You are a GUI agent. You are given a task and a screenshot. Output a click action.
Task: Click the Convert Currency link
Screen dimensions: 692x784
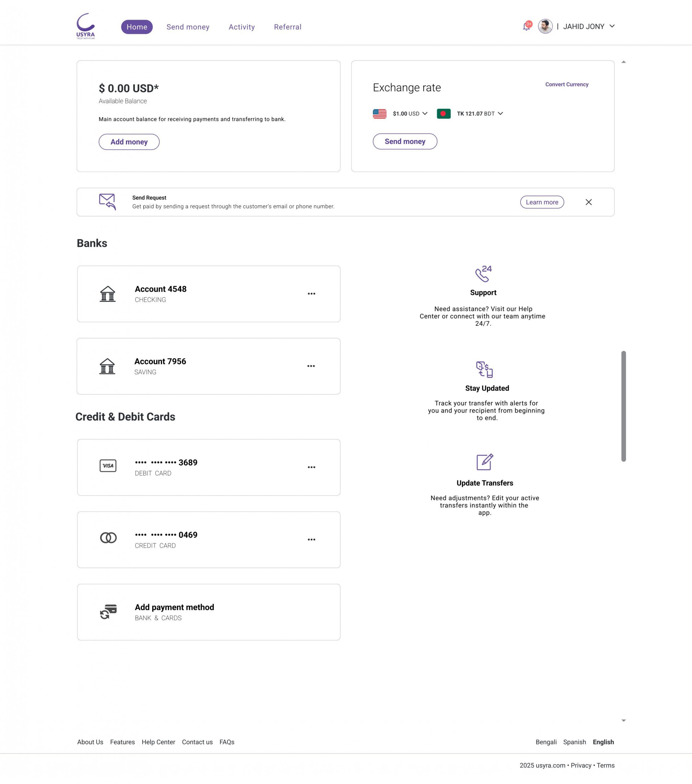pyautogui.click(x=566, y=85)
